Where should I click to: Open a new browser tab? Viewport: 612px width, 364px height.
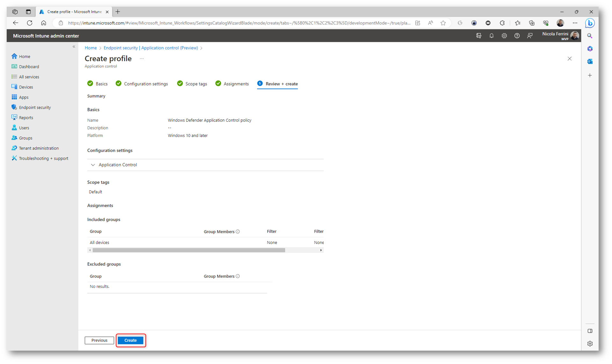click(x=118, y=12)
